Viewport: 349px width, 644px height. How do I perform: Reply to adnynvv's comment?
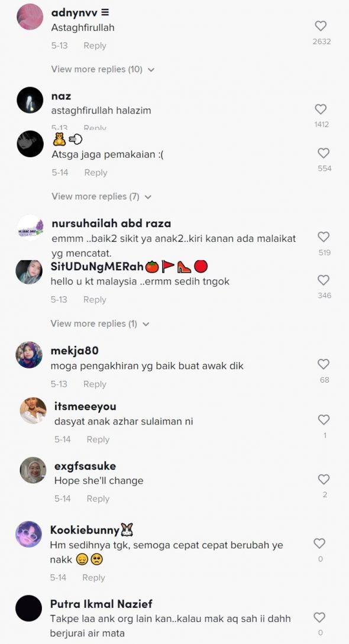coord(95,46)
